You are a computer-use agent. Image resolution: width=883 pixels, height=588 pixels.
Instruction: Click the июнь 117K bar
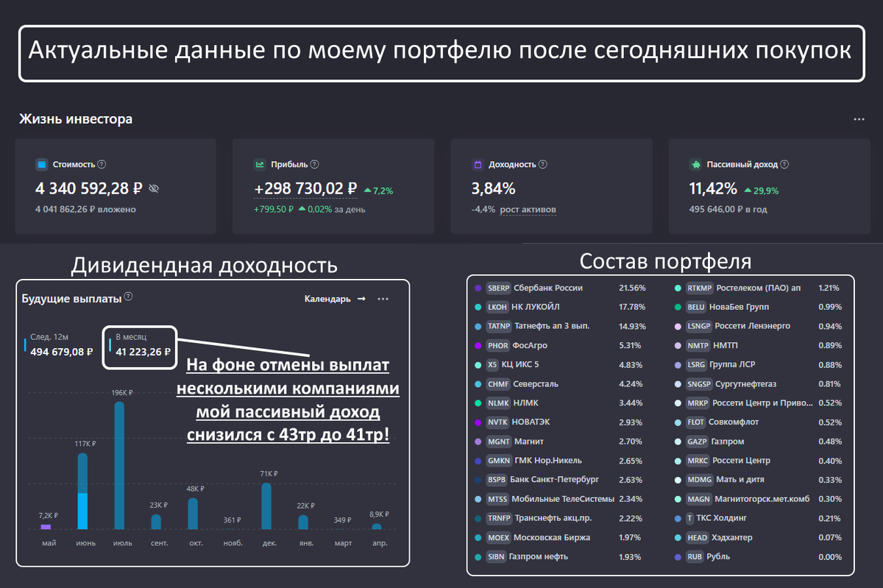(82, 491)
